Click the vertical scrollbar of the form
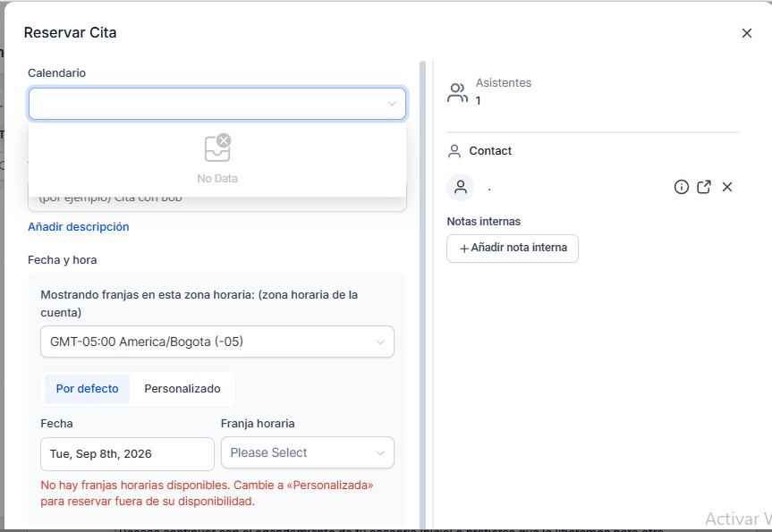The width and height of the screenshot is (772, 532). pyautogui.click(x=422, y=295)
